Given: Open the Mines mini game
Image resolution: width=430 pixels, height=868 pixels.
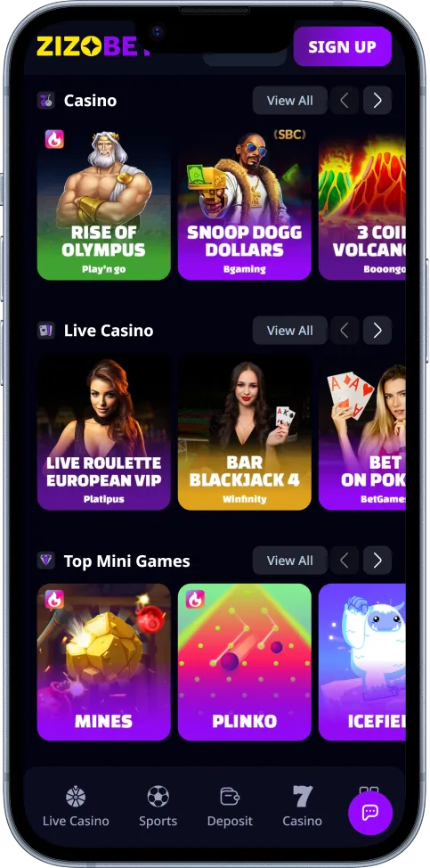Looking at the screenshot, I should coord(104,662).
